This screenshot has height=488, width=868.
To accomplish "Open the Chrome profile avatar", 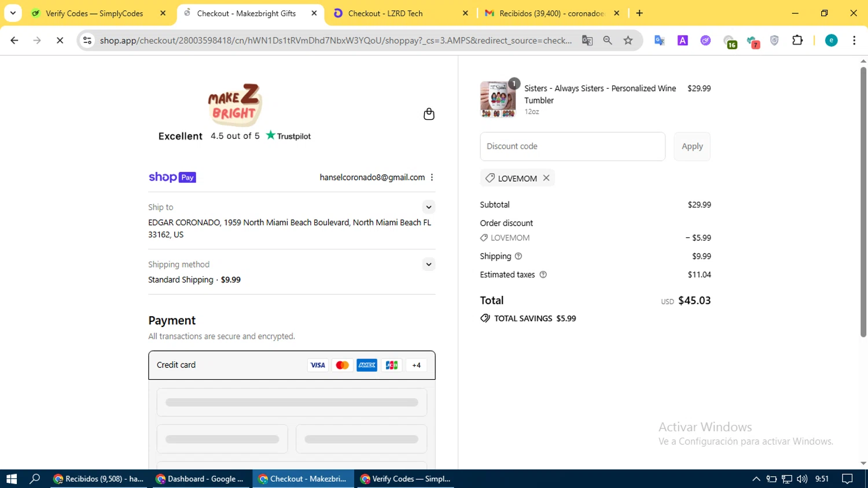I will (x=832, y=41).
